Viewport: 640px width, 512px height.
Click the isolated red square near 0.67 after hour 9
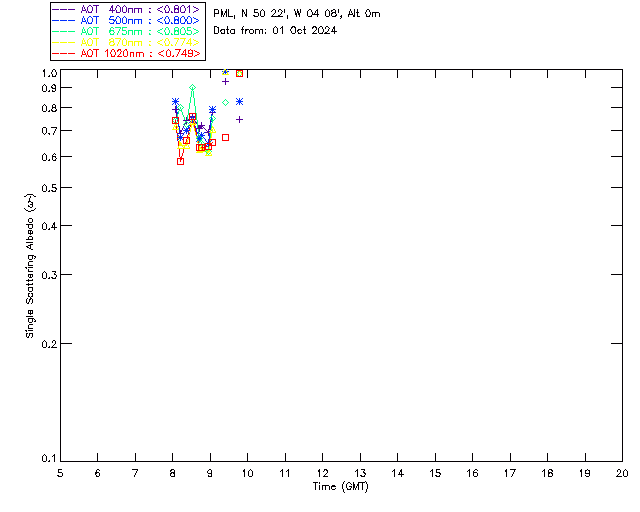click(225, 138)
